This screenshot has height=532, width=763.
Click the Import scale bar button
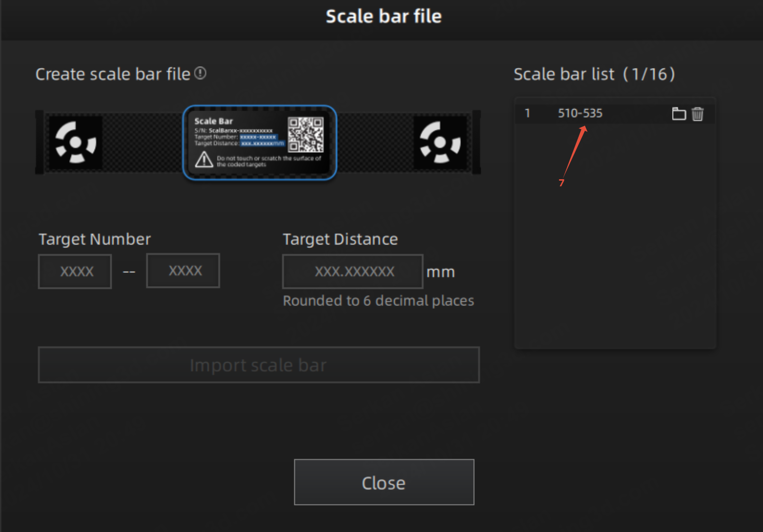coord(259,365)
